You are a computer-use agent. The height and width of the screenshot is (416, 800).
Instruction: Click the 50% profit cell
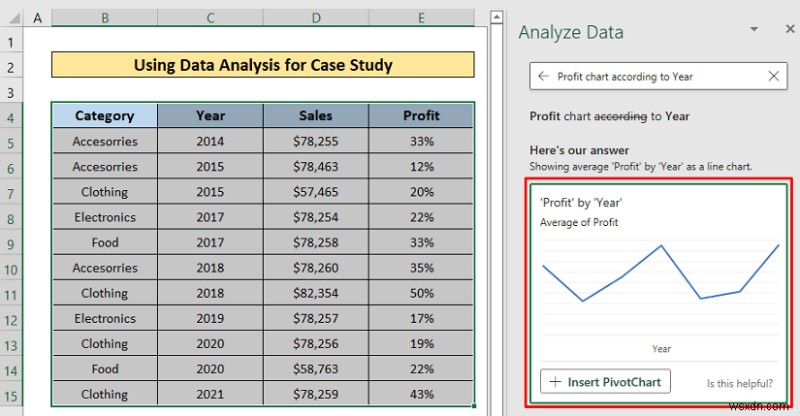(x=421, y=293)
